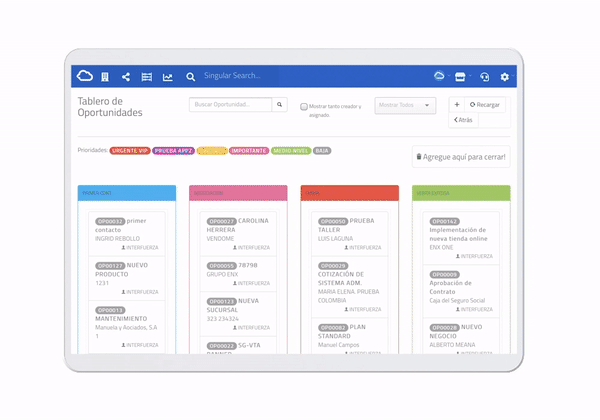The image size is (600, 420).
Task: Click MARIA ELENA, PRUEBA COLOMBIA text
Action: [348, 296]
